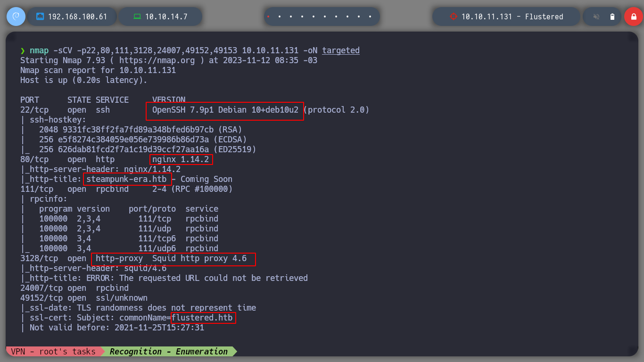
Task: Click the ethernet icon beside 192.168.100.61
Action: pyautogui.click(x=40, y=16)
